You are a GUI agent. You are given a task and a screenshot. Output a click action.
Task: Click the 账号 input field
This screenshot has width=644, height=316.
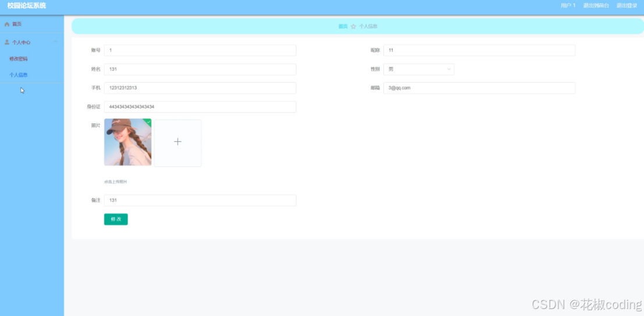[200, 50]
